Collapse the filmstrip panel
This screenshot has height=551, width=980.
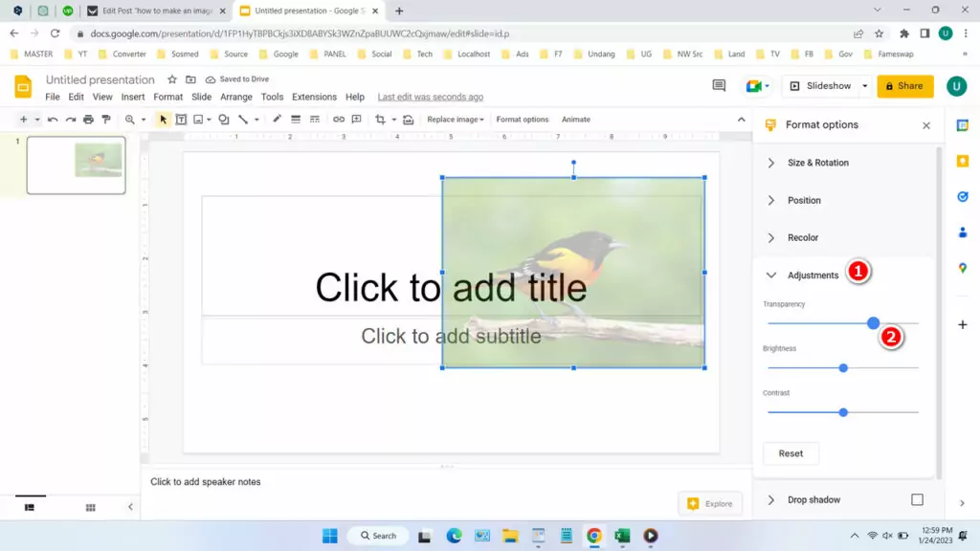[130, 507]
